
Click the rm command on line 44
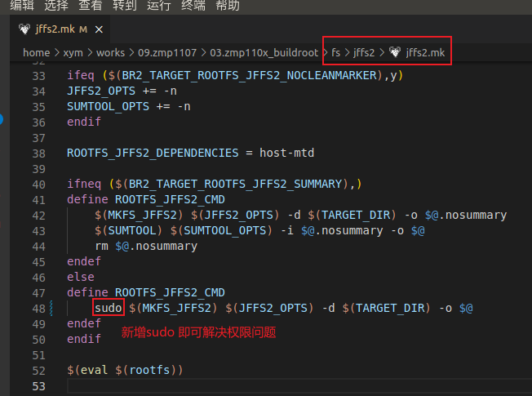click(x=101, y=246)
